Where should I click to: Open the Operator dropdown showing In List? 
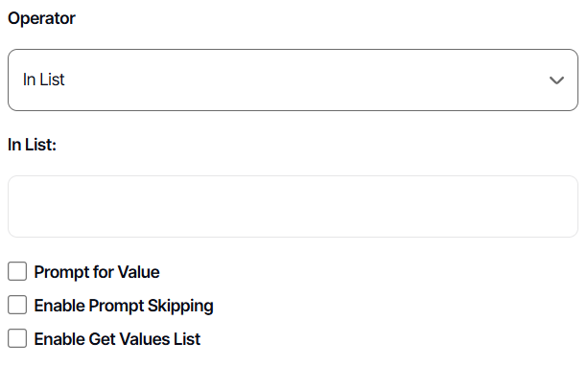tap(293, 80)
